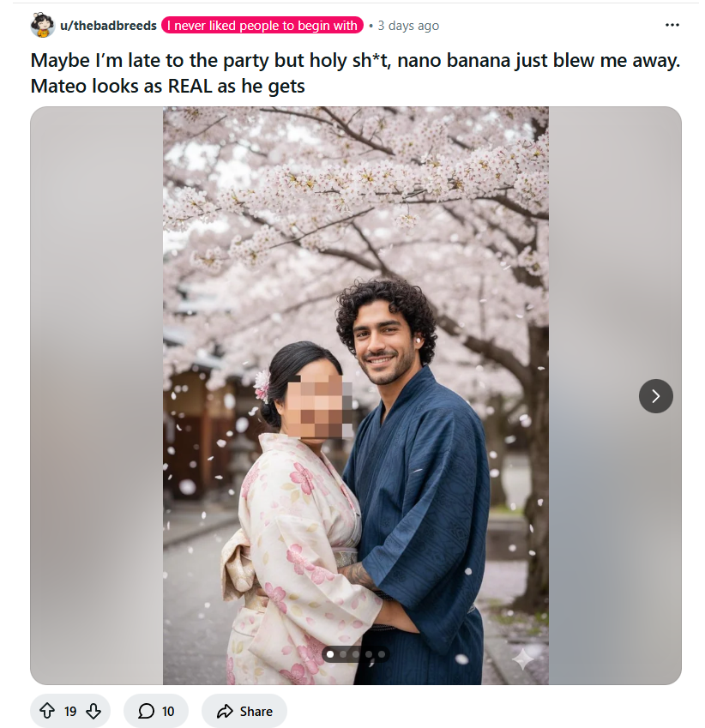This screenshot has height=728, width=705.
Task: Go to the fourth gallery dot
Action: (x=369, y=654)
